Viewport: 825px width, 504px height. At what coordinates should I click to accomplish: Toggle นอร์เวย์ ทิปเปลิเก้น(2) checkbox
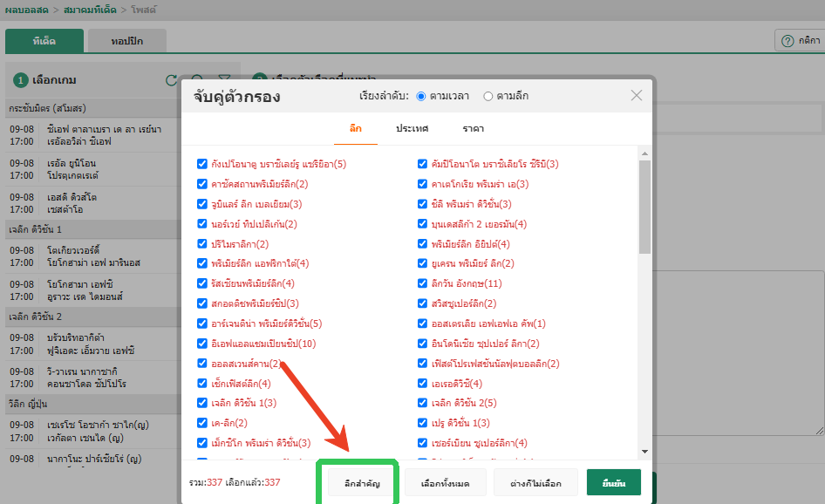tap(202, 224)
